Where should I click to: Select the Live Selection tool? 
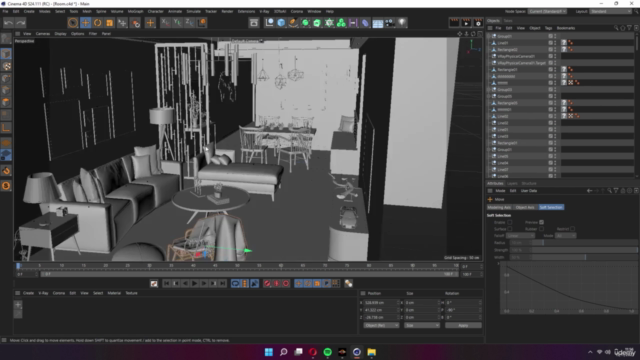click(x=73, y=23)
